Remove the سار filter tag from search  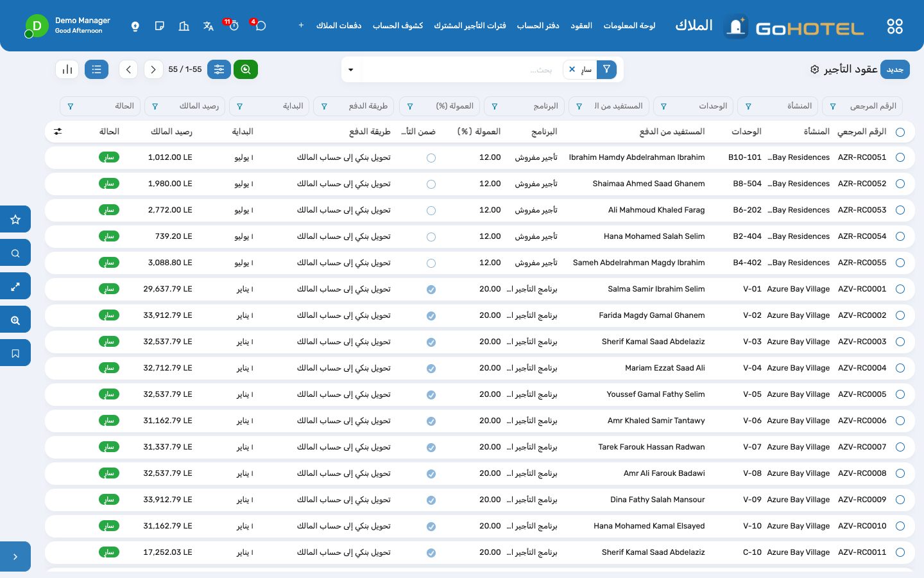(x=572, y=69)
